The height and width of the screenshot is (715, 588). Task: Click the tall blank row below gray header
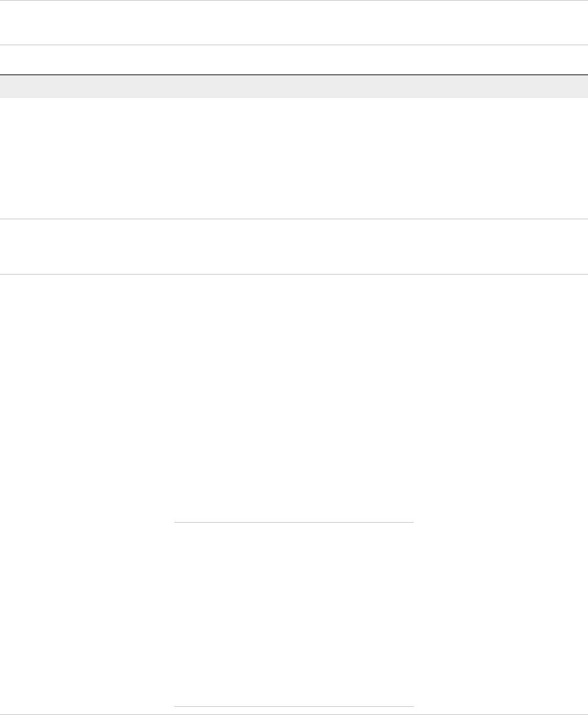click(x=294, y=158)
